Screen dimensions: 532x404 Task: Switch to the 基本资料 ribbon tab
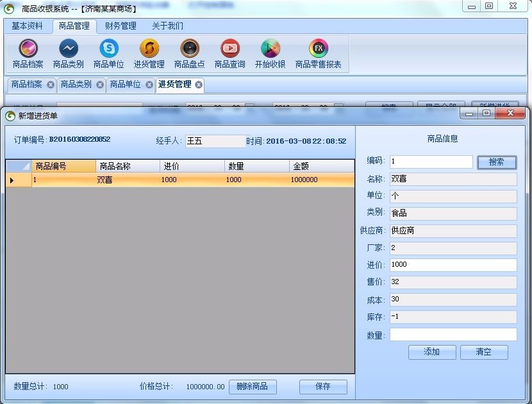(26, 26)
